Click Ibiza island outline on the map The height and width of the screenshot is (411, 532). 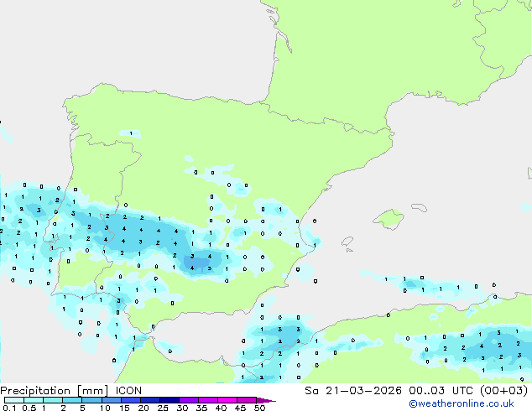(347, 242)
